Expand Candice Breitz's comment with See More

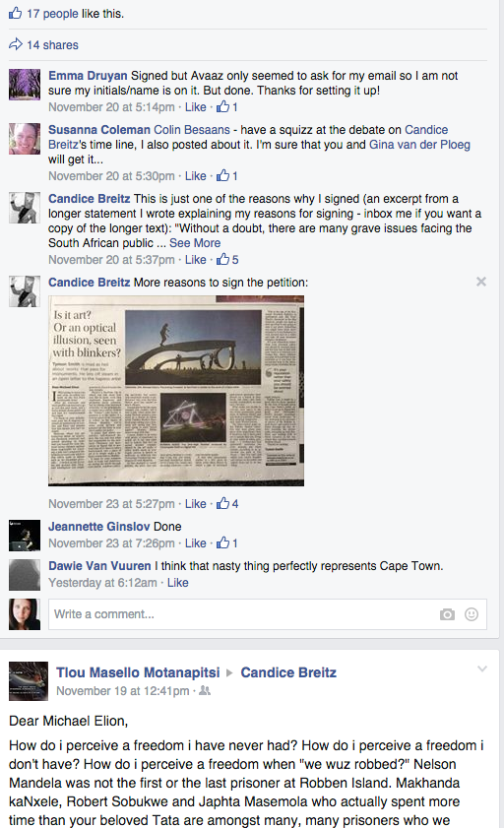pyautogui.click(x=195, y=243)
